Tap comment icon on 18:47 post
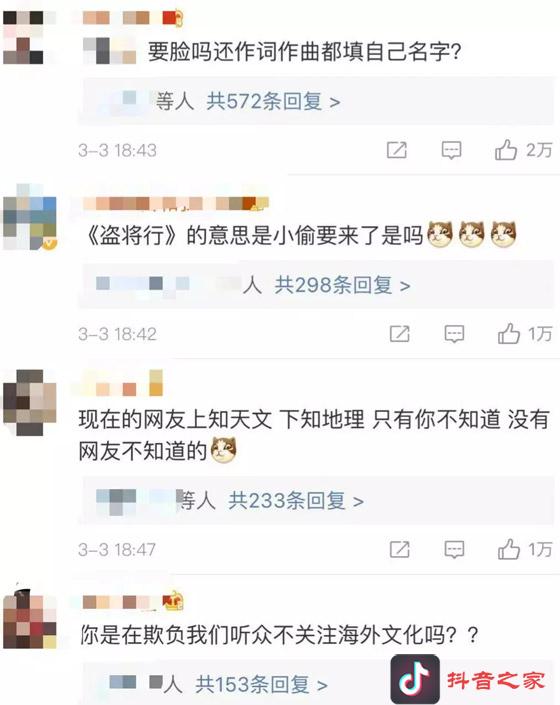 pyautogui.click(x=454, y=549)
